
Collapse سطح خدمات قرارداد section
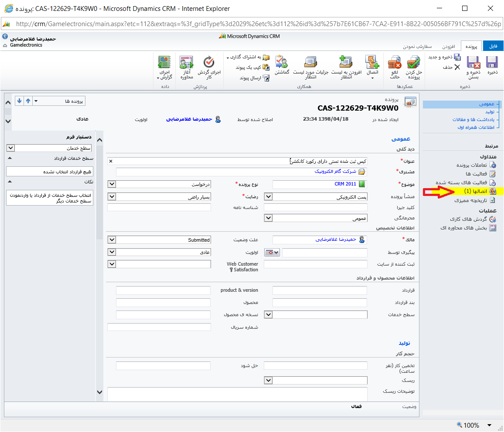point(10,158)
